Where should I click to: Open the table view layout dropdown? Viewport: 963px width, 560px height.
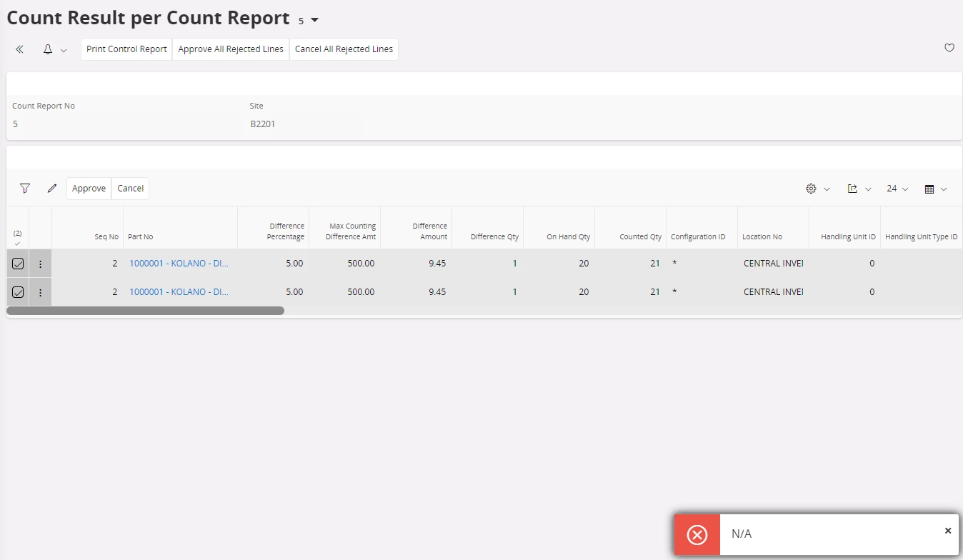(x=936, y=189)
